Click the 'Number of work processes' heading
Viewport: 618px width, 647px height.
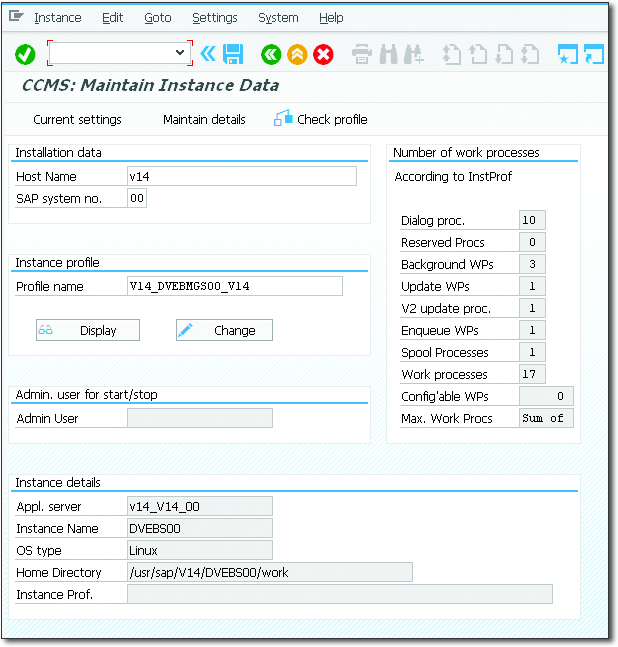pos(466,153)
